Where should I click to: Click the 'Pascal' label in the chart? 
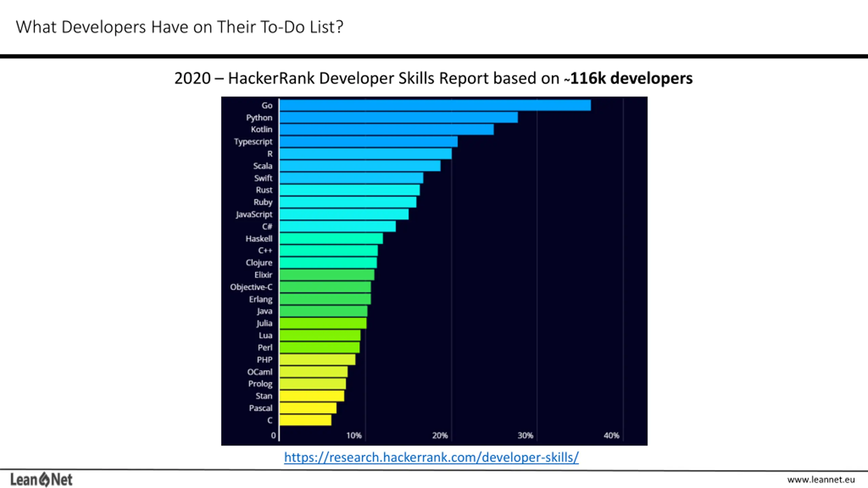260,408
